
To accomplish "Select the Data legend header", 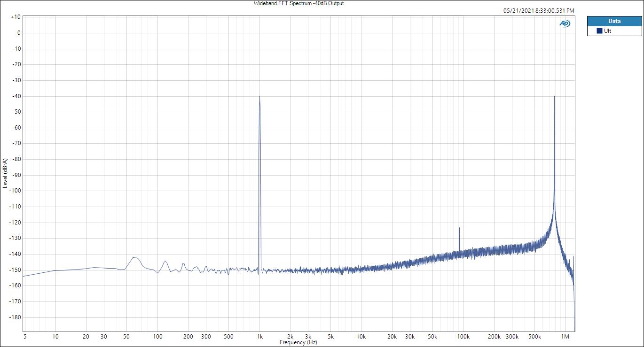I will pos(614,21).
